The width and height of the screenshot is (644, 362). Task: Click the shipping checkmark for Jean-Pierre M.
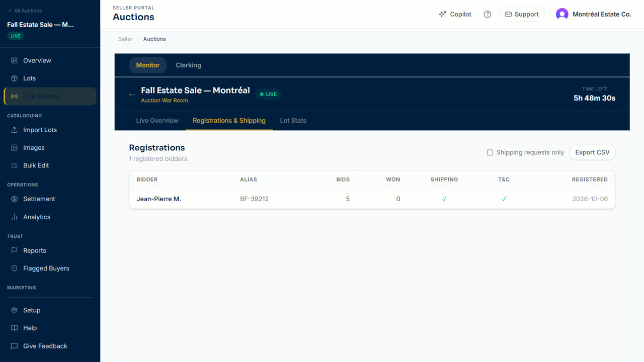pos(444,199)
